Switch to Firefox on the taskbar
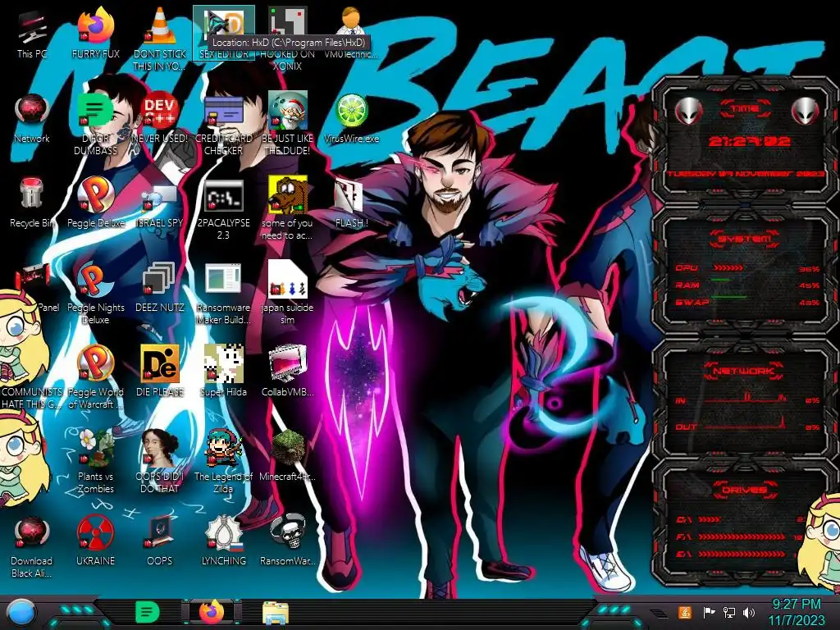 [x=212, y=612]
